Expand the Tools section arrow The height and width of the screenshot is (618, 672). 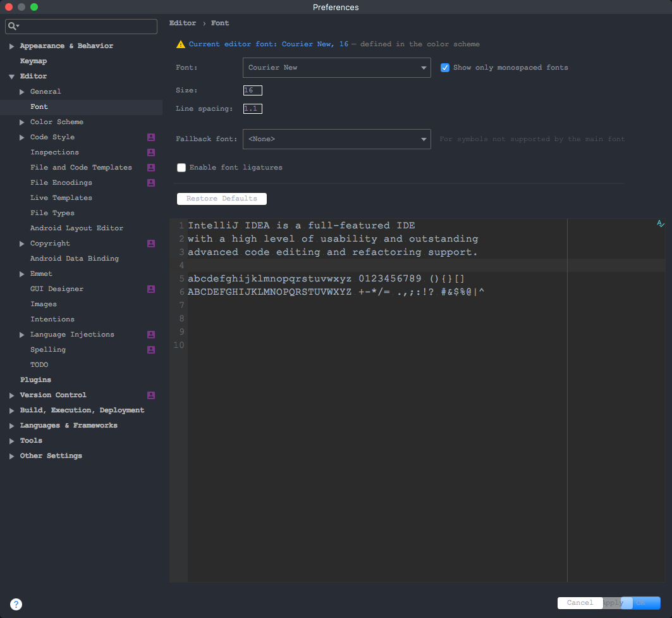coord(11,441)
